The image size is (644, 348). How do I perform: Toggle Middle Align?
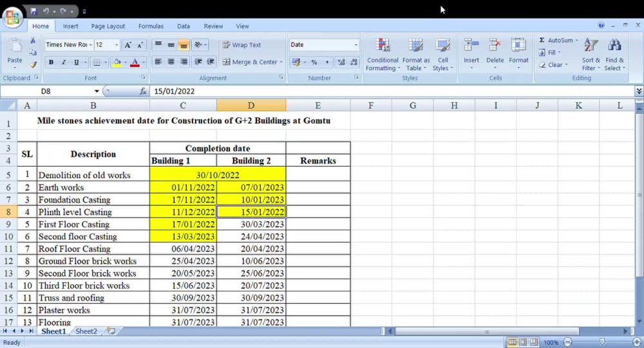point(171,45)
